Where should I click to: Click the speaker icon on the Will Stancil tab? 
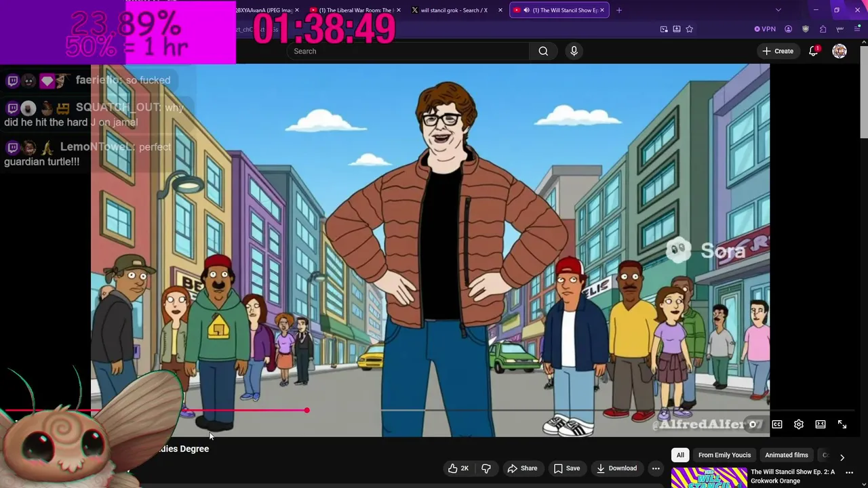click(526, 10)
